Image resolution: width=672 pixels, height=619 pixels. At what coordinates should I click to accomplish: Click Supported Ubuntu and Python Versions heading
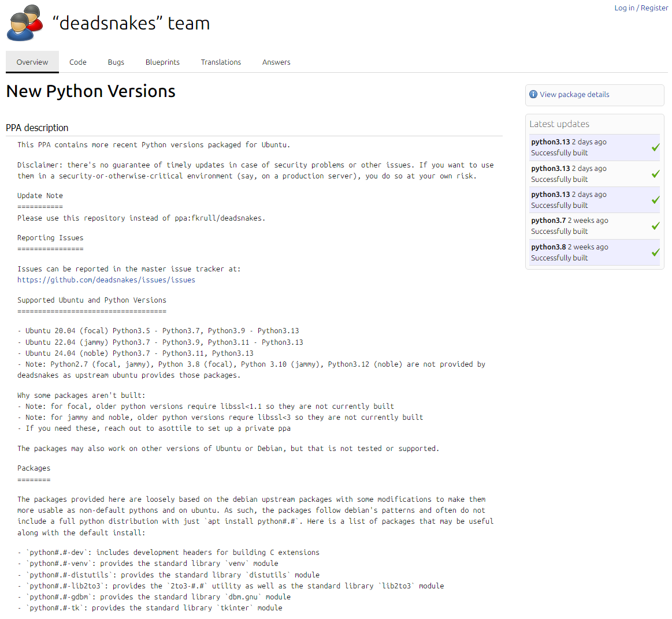pos(92,300)
